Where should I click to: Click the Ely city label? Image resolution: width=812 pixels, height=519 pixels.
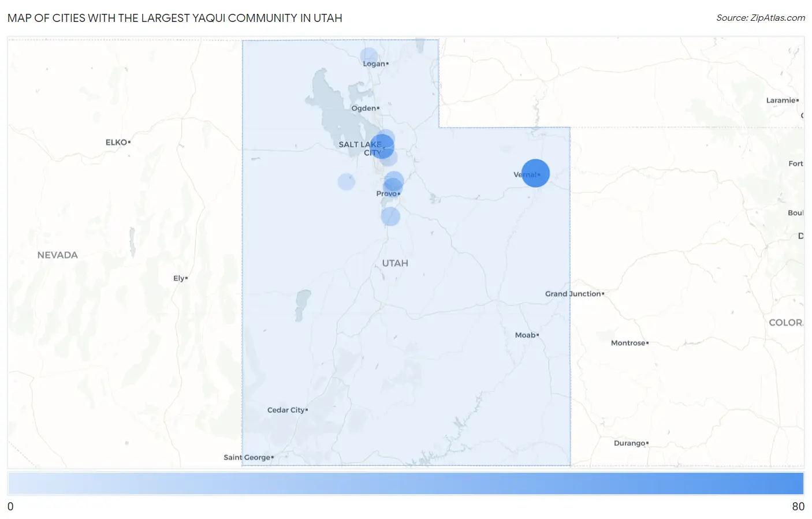(x=180, y=278)
